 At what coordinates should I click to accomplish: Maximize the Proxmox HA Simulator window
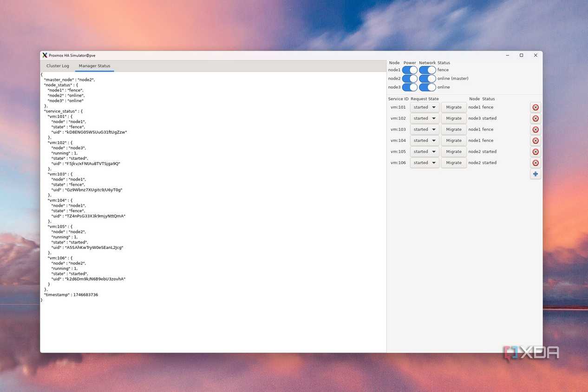pos(521,55)
